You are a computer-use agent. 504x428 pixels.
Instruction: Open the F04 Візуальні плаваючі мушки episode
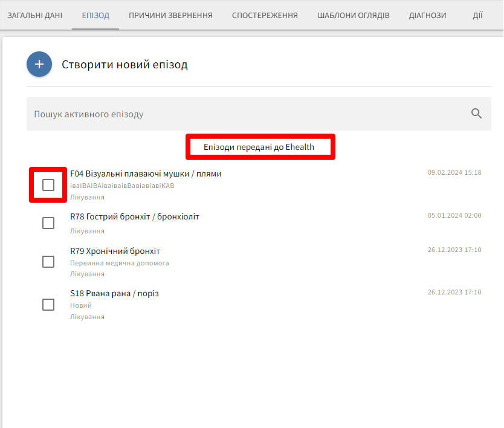tap(146, 173)
